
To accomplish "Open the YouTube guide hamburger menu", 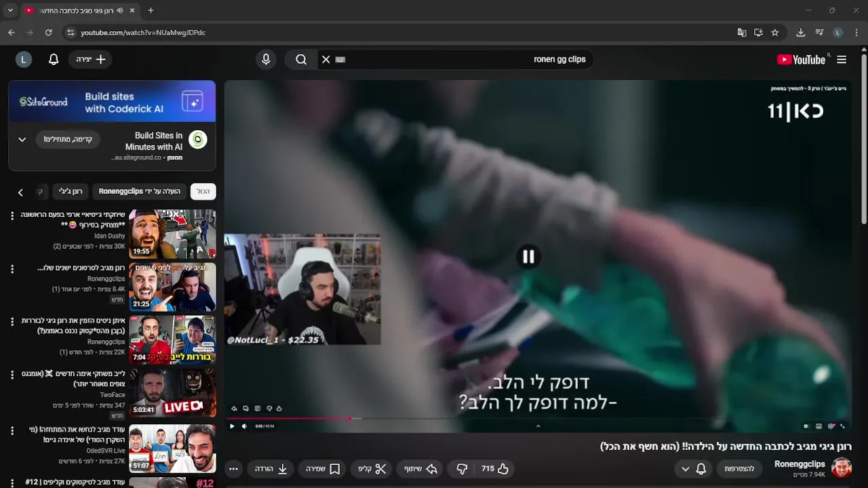I will coord(842,60).
